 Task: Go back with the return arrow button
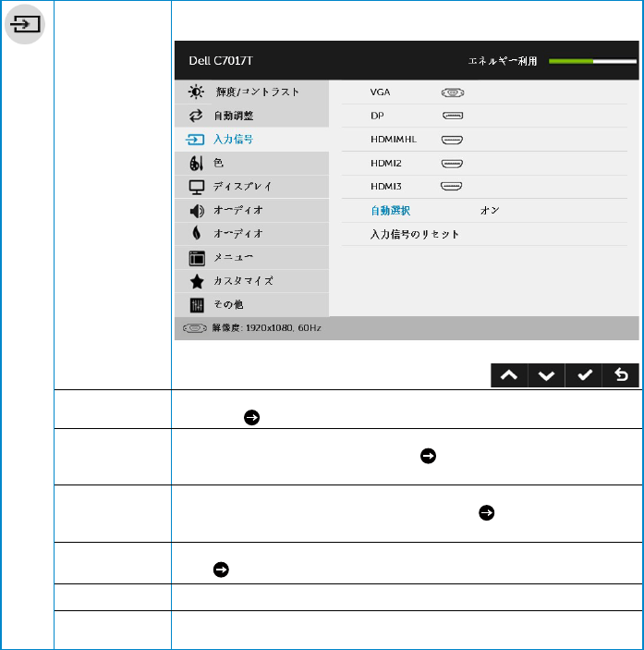click(x=620, y=375)
